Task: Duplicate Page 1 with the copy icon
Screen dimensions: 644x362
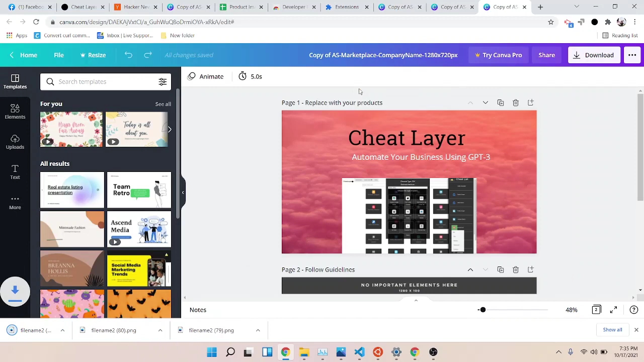Action: click(501, 103)
